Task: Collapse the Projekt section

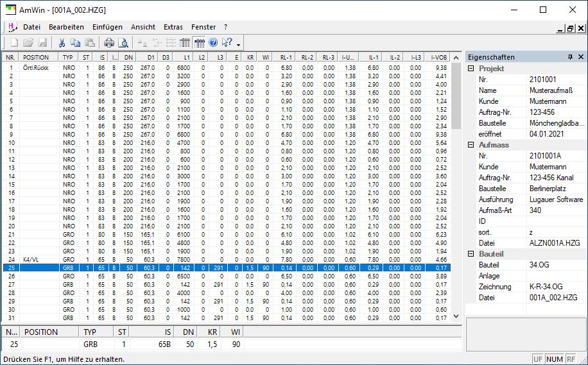Action: [x=471, y=69]
